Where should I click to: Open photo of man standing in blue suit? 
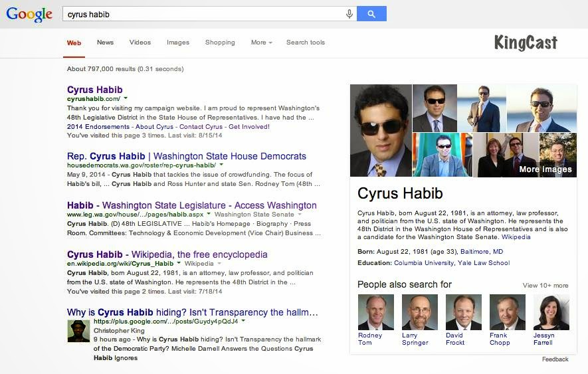482,108
